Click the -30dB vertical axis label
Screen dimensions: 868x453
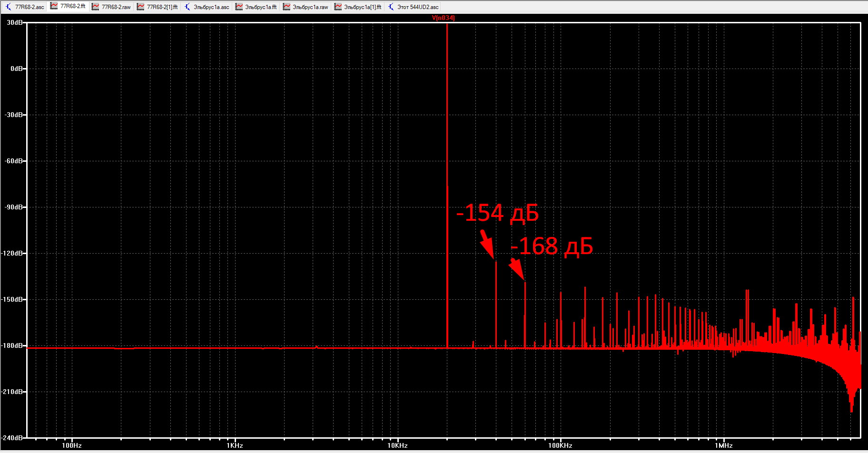(14, 115)
